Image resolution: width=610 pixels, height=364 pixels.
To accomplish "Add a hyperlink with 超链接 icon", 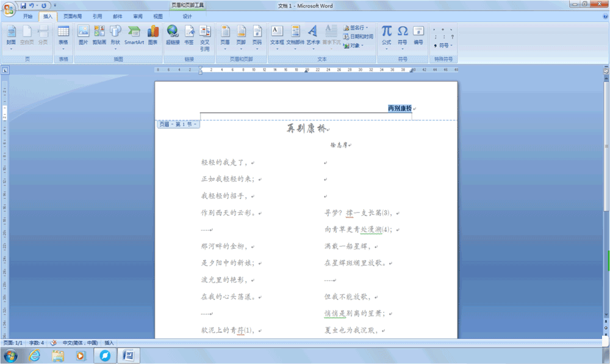I will point(173,35).
